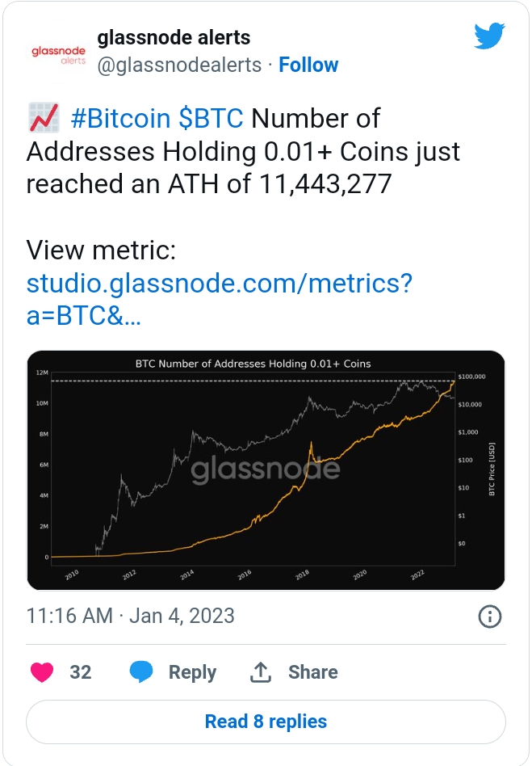Click the blue reply speech bubble icon
This screenshot has width=532, height=766.
[x=142, y=671]
